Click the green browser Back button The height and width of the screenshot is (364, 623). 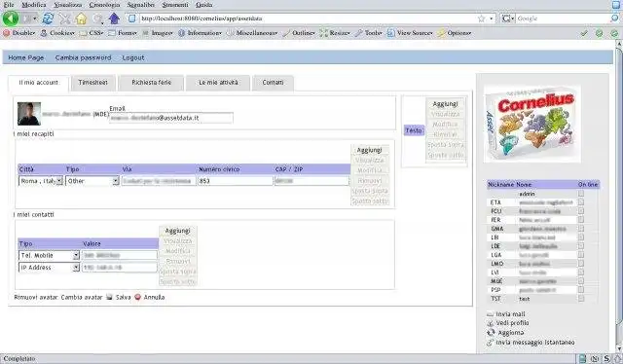coord(11,18)
